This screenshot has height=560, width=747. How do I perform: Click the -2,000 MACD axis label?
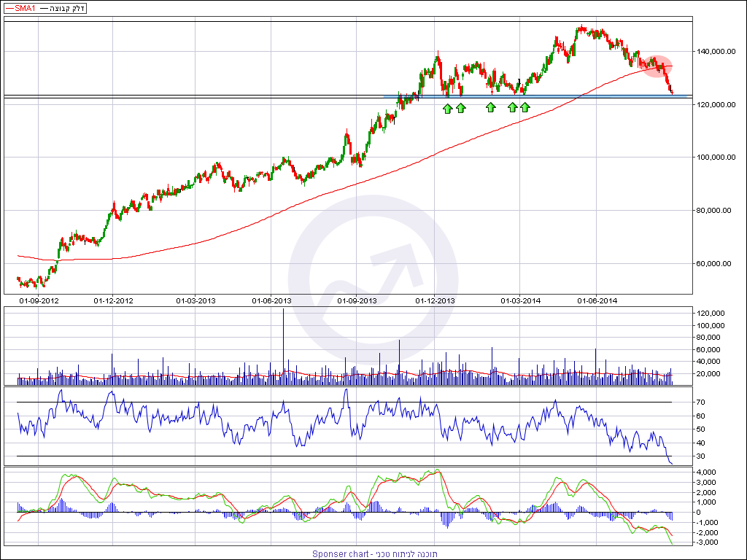(706, 532)
